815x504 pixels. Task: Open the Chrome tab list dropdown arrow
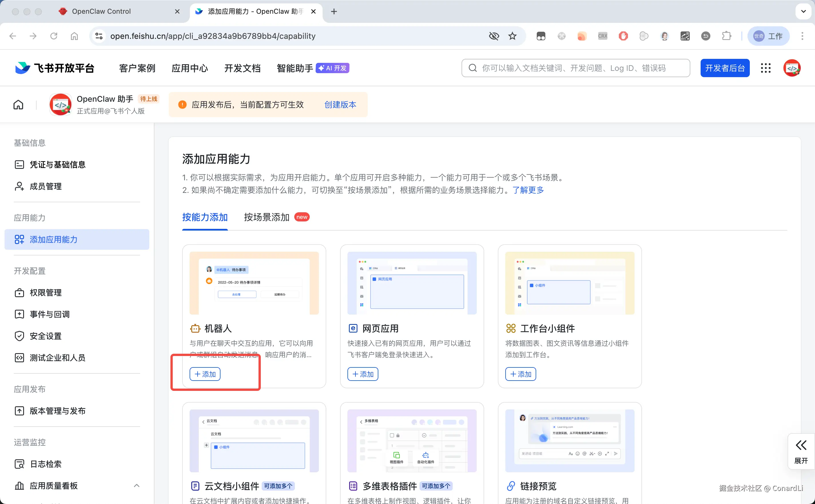(803, 11)
